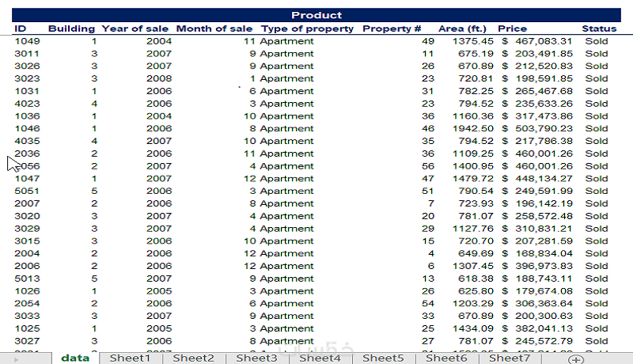
Task: Select area cell 1375.45
Action: pos(472,41)
